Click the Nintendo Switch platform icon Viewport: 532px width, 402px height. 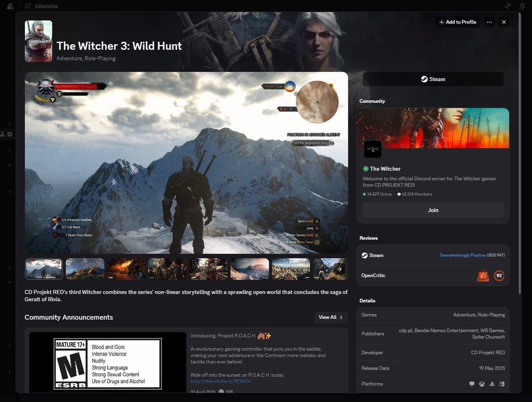coord(502,384)
